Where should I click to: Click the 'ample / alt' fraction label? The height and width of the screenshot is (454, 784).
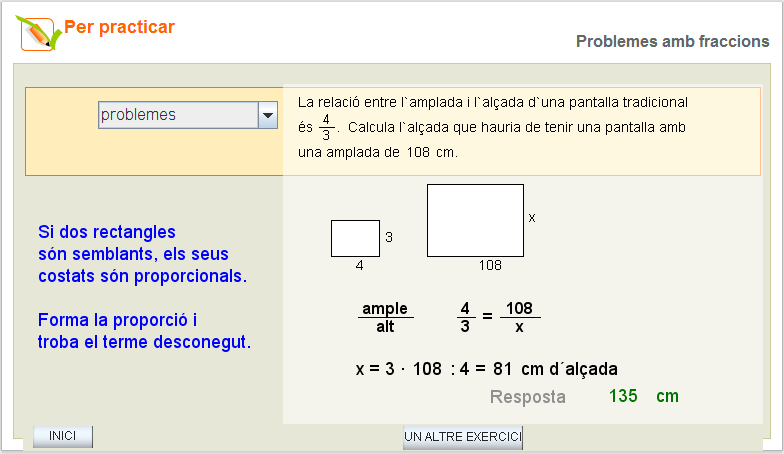[385, 317]
